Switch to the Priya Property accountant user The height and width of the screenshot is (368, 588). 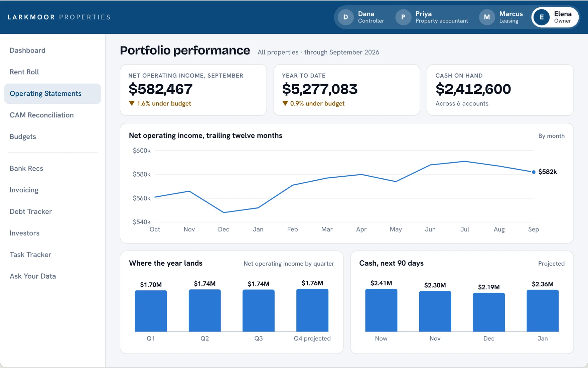tap(432, 17)
